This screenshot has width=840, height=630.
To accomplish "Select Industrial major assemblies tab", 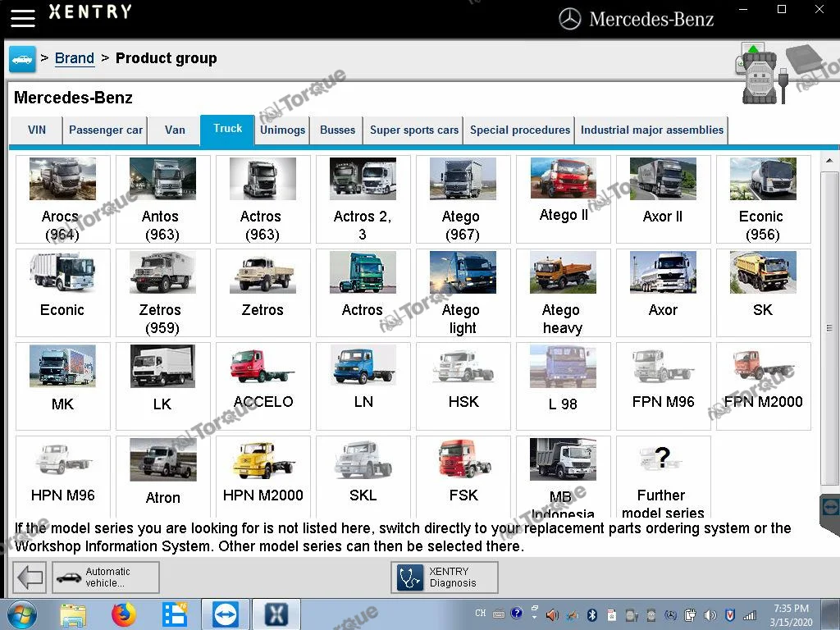I will point(651,130).
